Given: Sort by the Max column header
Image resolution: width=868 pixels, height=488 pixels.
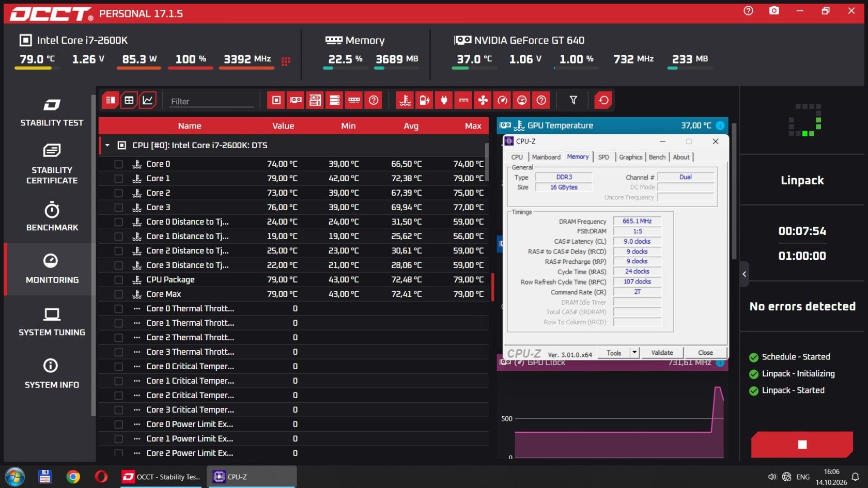Looking at the screenshot, I should tap(473, 126).
